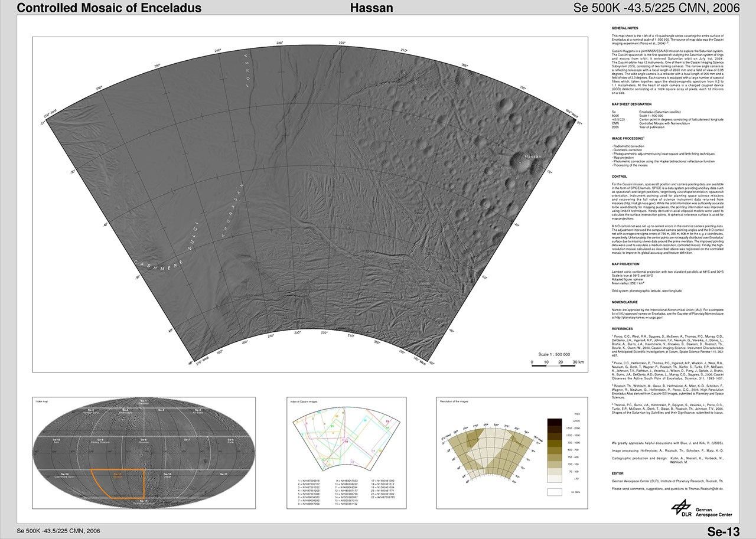The height and width of the screenshot is (539, 756).
Task: Click the 'no data' legend box
Action: coord(555,491)
